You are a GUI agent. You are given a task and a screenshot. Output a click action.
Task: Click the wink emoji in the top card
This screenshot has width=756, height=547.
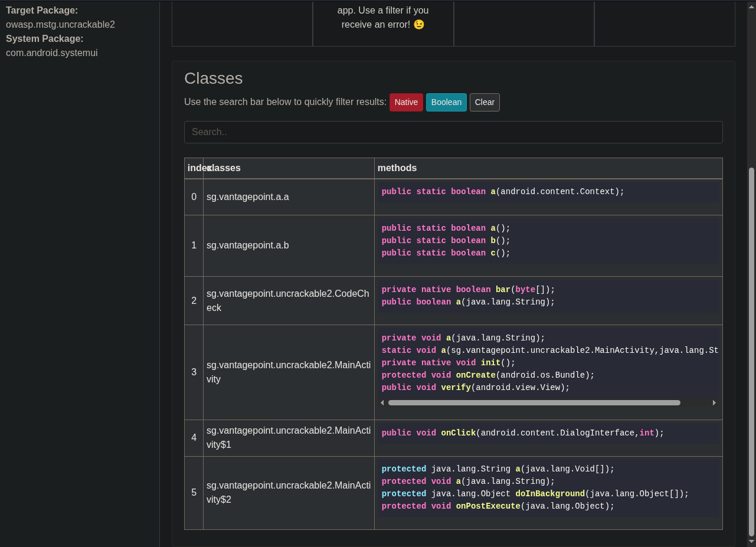coord(419,25)
